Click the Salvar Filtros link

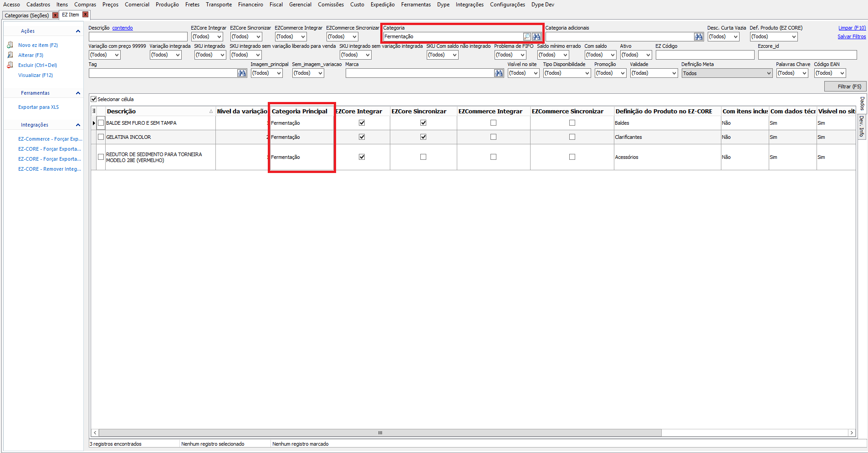pos(852,36)
